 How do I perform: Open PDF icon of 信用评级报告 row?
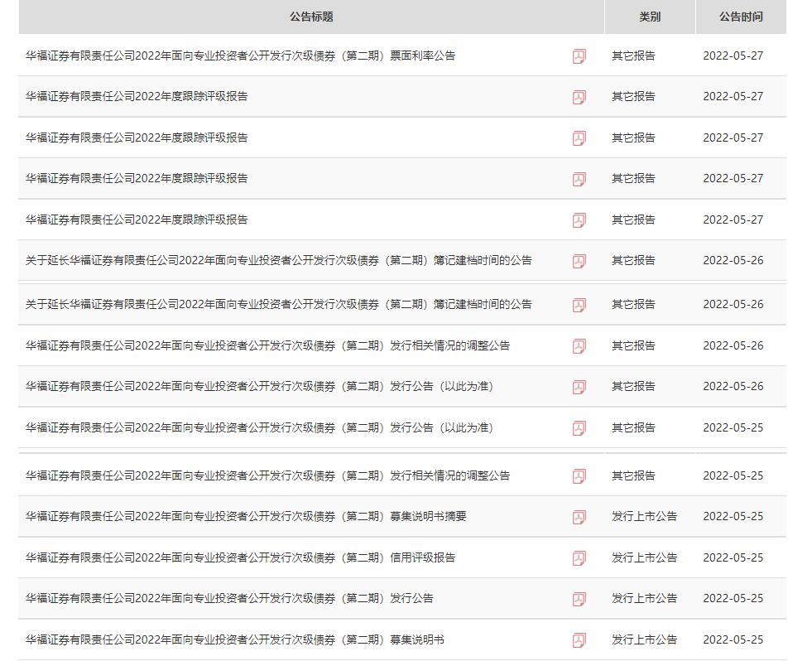pyautogui.click(x=579, y=557)
